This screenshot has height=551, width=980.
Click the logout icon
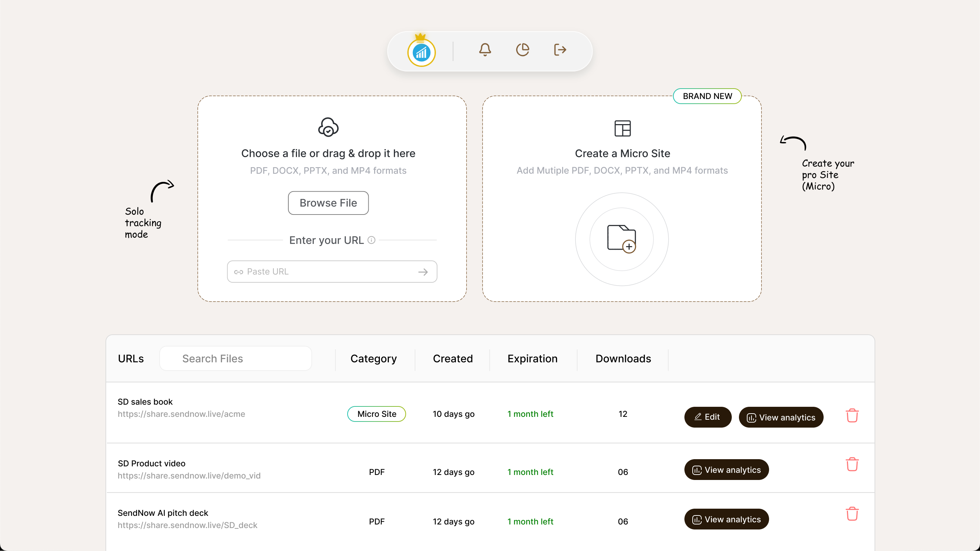pyautogui.click(x=560, y=50)
